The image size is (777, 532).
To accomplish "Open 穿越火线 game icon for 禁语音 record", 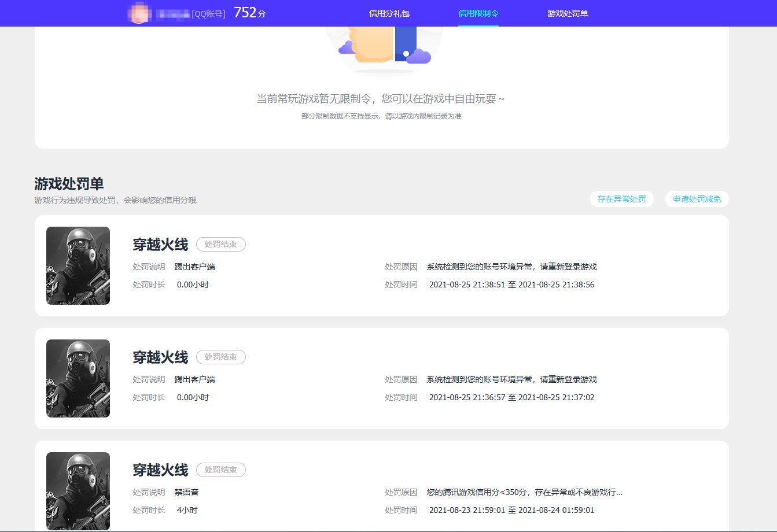I will [x=78, y=490].
